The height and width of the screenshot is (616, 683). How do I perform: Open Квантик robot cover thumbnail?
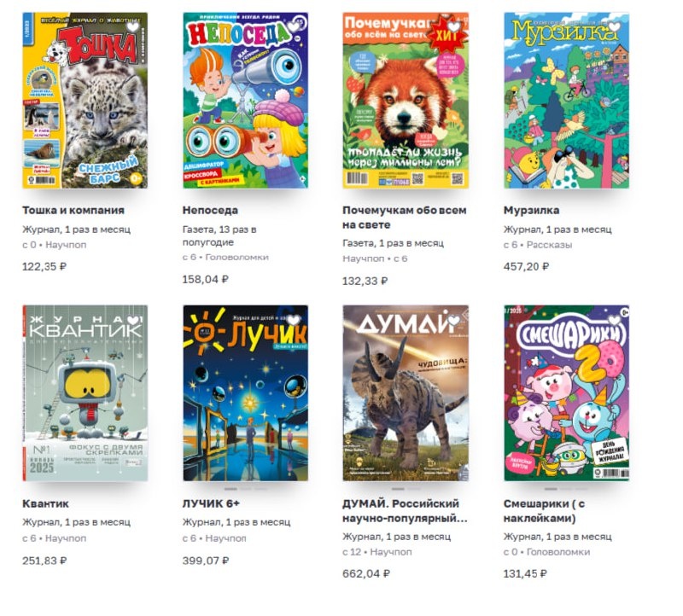coord(85,393)
